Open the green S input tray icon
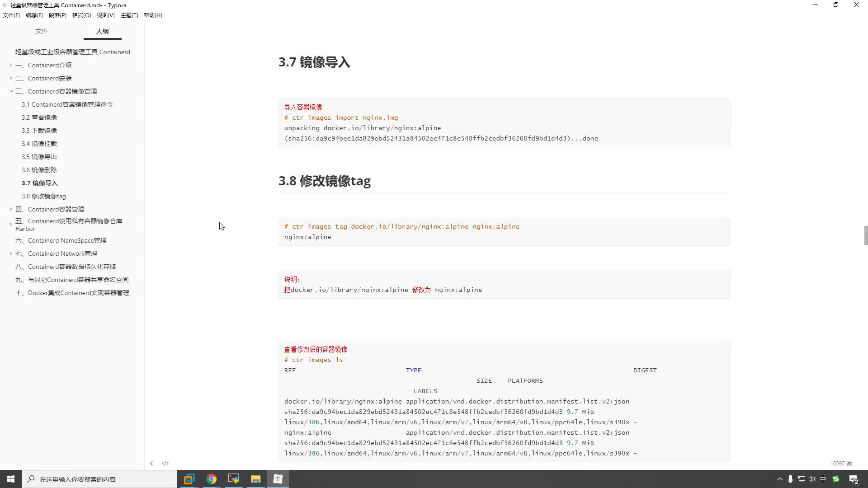This screenshot has width=868, height=488. pos(835,479)
